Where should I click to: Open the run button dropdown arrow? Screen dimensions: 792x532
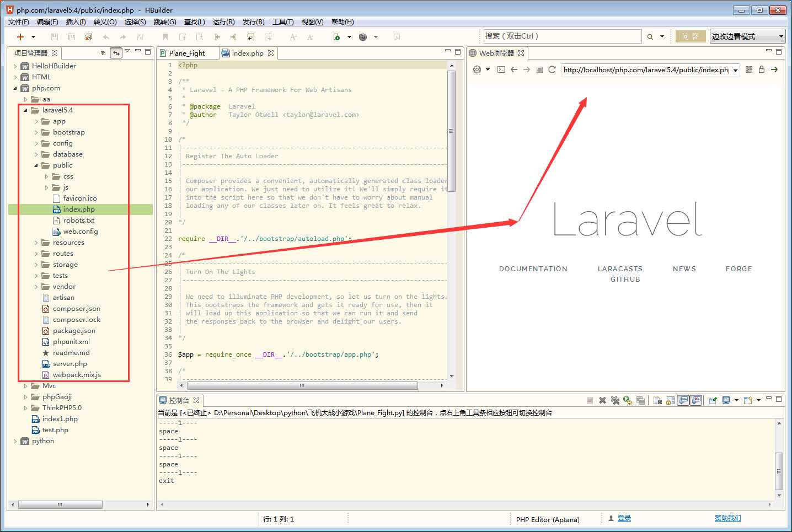click(x=349, y=37)
